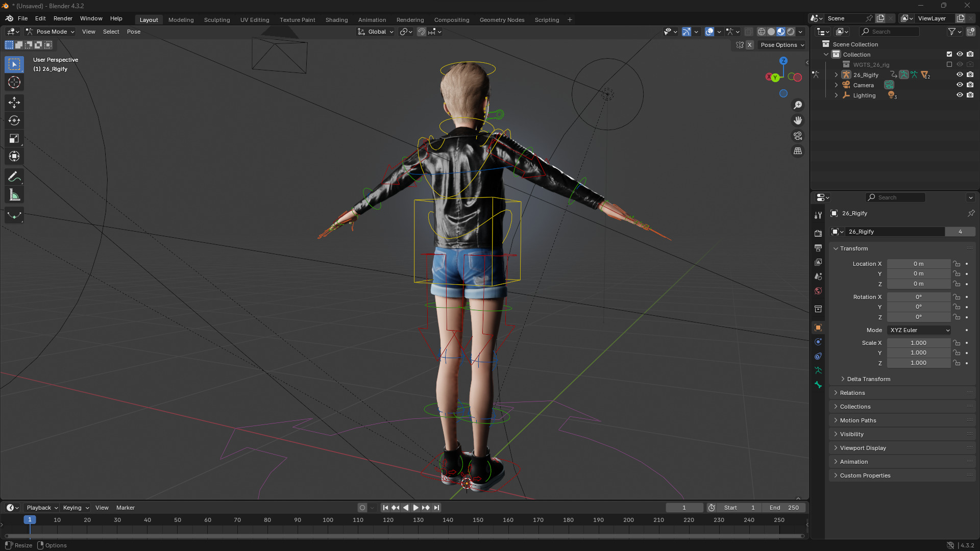Viewport: 980px width, 551px height.
Task: Click the End frame 250 field
Action: tap(785, 508)
